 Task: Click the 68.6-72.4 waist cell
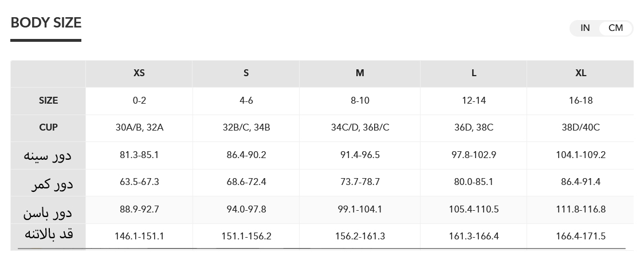(x=246, y=182)
